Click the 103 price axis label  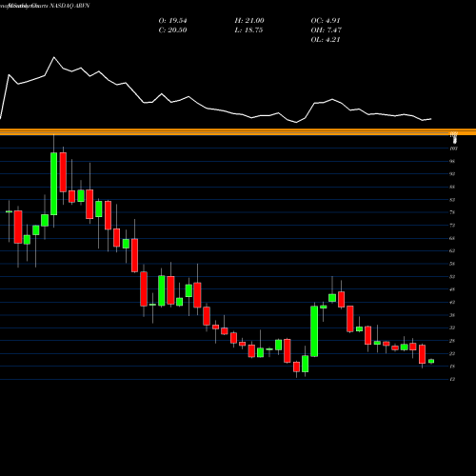point(453,149)
